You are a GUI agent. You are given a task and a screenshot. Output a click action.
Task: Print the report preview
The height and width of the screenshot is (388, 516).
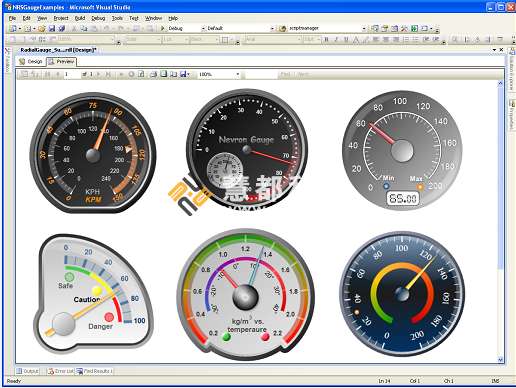[153, 74]
